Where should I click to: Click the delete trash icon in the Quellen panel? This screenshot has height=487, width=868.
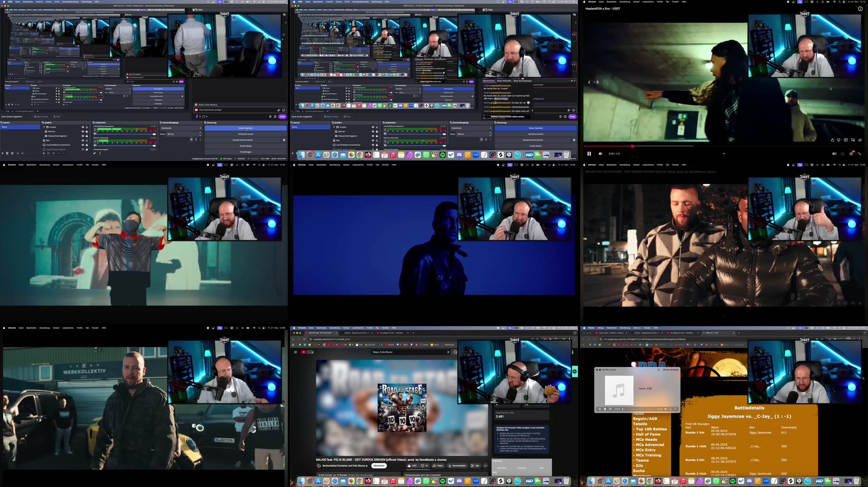click(x=48, y=153)
